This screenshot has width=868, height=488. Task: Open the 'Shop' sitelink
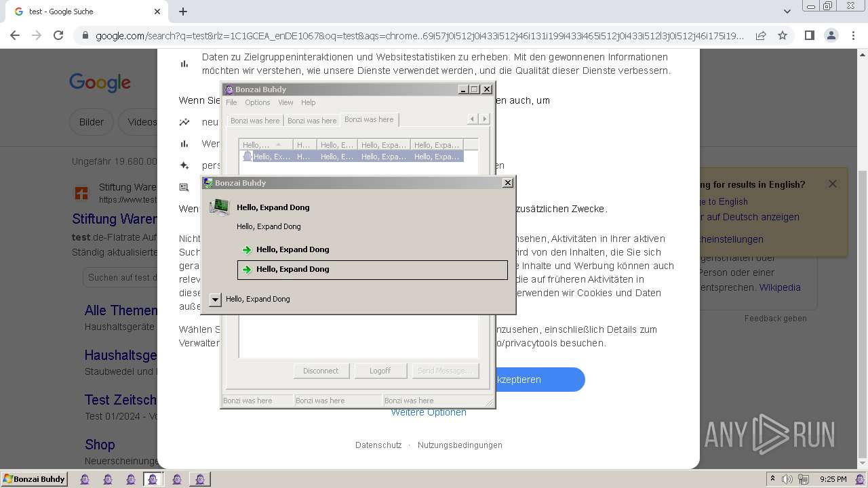point(100,445)
